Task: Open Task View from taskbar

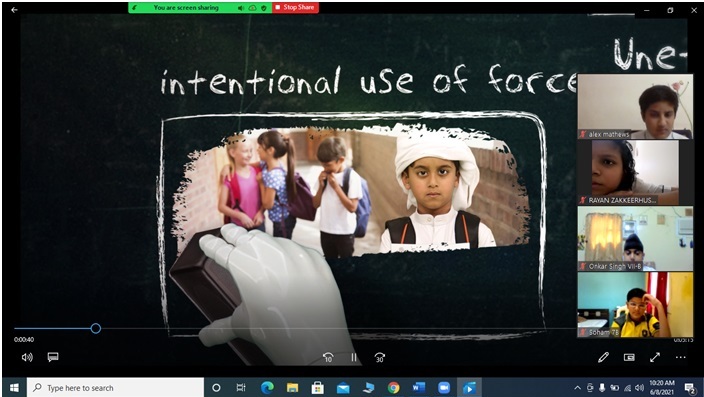Action: tap(241, 388)
